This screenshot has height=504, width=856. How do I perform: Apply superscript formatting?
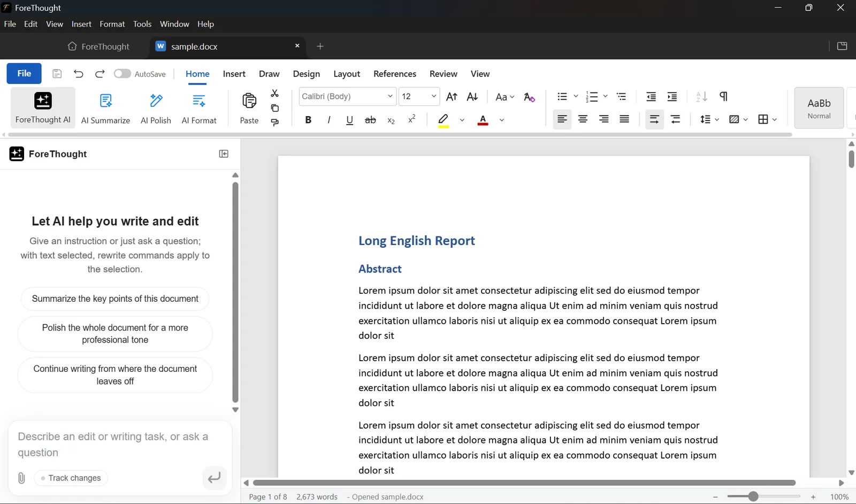(x=412, y=119)
